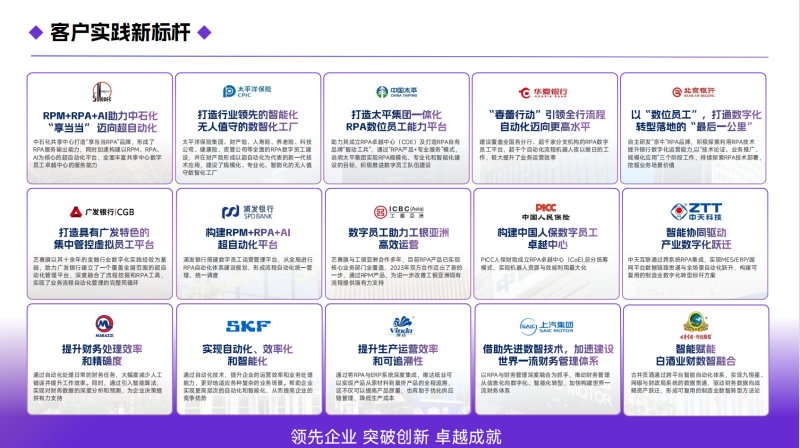Image resolution: width=800 pixels, height=448 pixels.
Task: Click the PICC 中国人民保险 logo
Action: (x=545, y=212)
